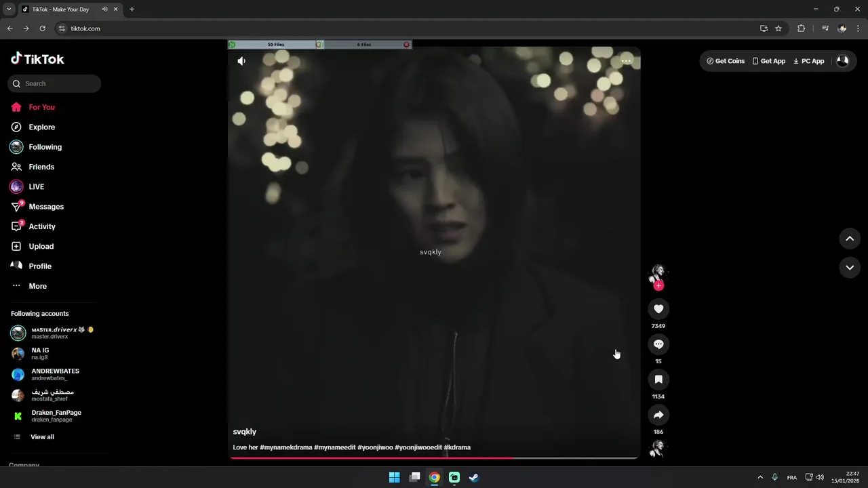The width and height of the screenshot is (868, 488).
Task: Open svqkly creator username
Action: 245,432
